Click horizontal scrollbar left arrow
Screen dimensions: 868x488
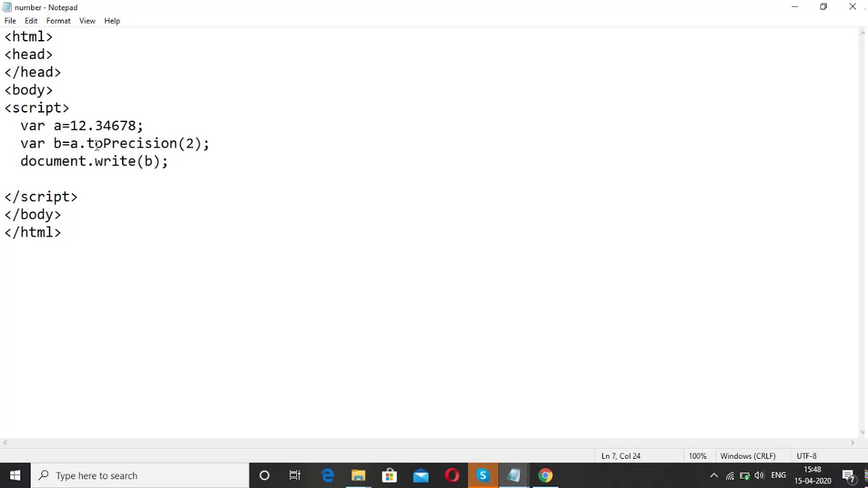[x=5, y=443]
